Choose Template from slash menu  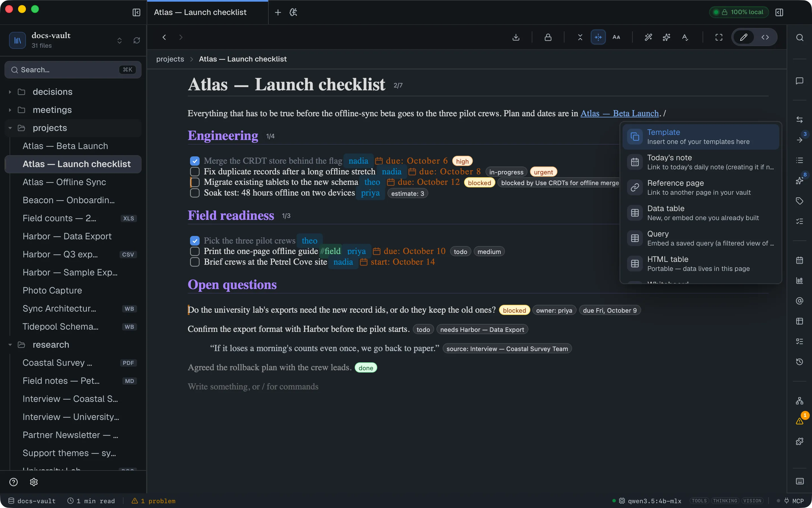701,137
